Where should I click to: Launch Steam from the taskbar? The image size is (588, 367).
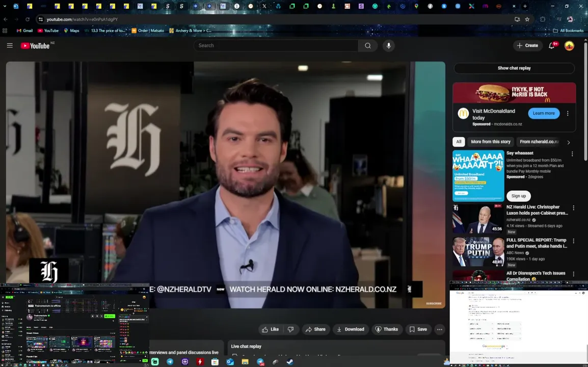tap(290, 362)
